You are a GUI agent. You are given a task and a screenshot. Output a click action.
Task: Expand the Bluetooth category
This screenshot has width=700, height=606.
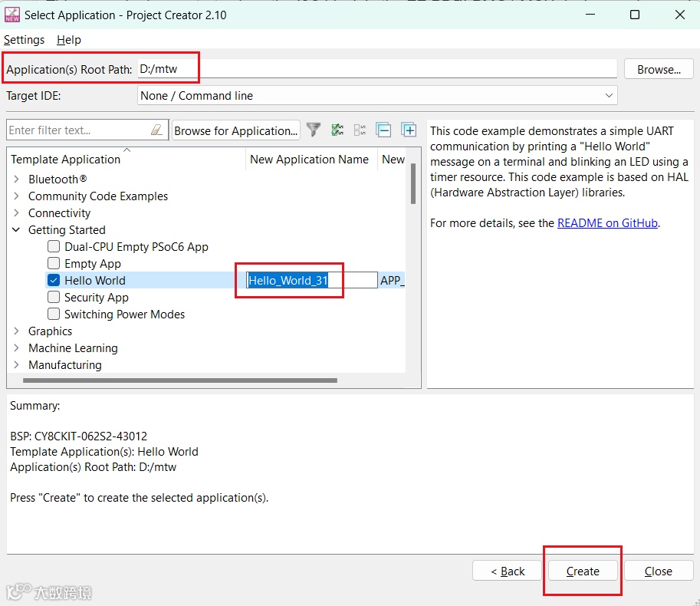(x=17, y=179)
